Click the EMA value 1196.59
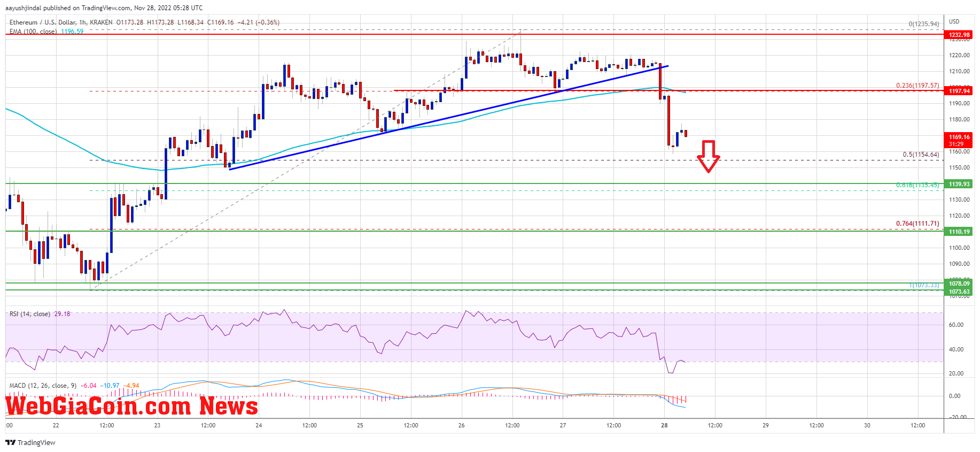This screenshot has height=452, width=980. [x=72, y=32]
